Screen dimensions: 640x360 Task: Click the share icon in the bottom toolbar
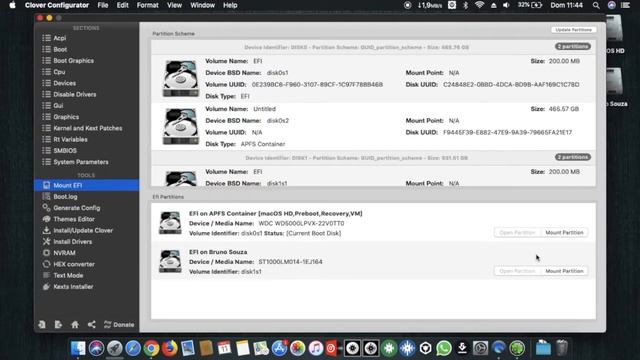tap(91, 324)
